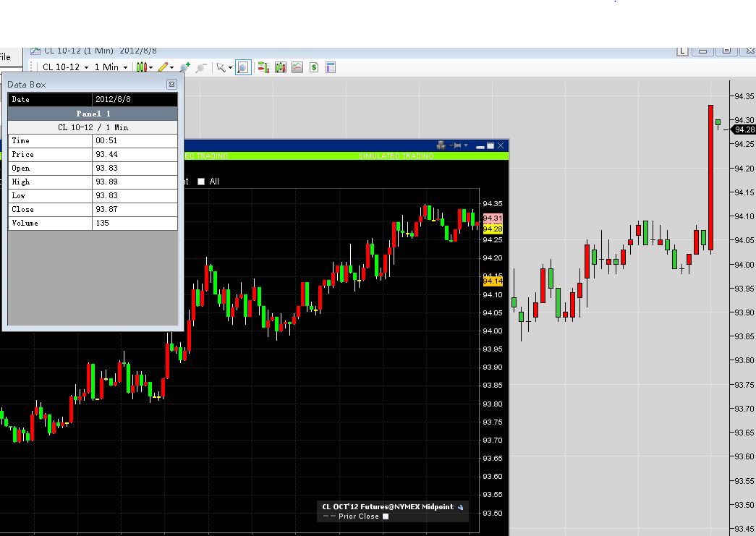
Task: Click the cubes icon in the blue title bar
Action: click(441, 145)
